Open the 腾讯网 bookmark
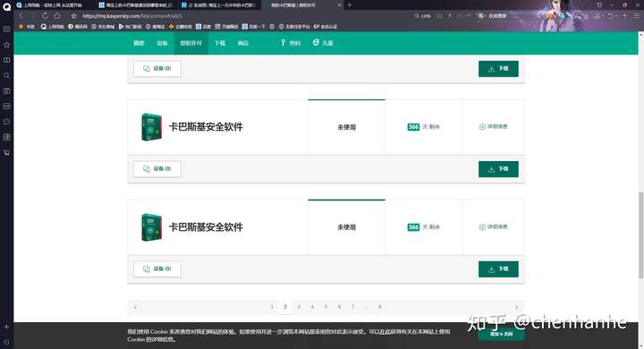 coord(78,26)
